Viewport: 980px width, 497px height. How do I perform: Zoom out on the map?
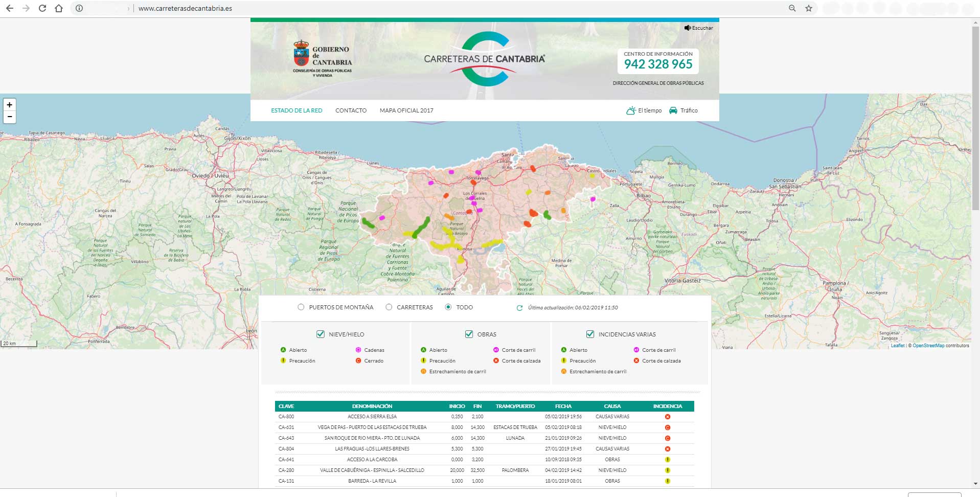9,117
